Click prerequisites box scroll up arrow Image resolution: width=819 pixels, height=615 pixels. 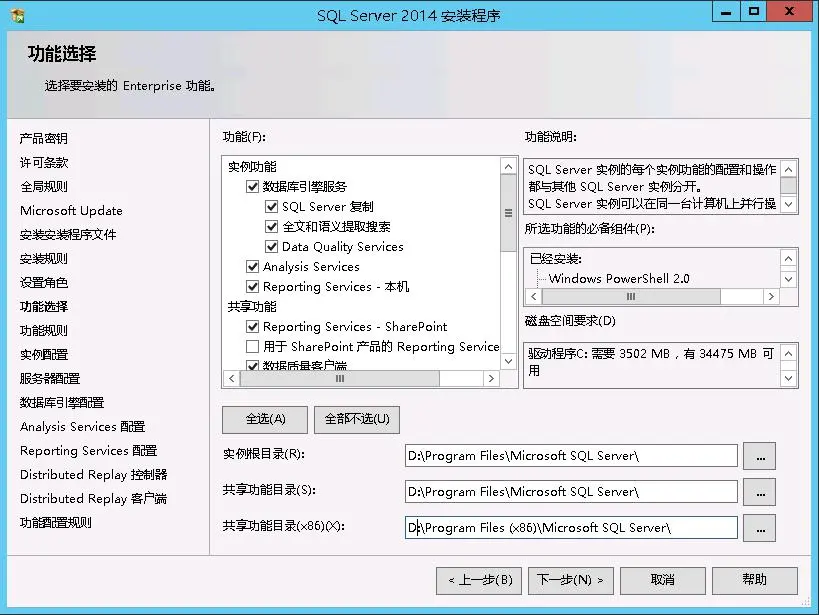788,259
